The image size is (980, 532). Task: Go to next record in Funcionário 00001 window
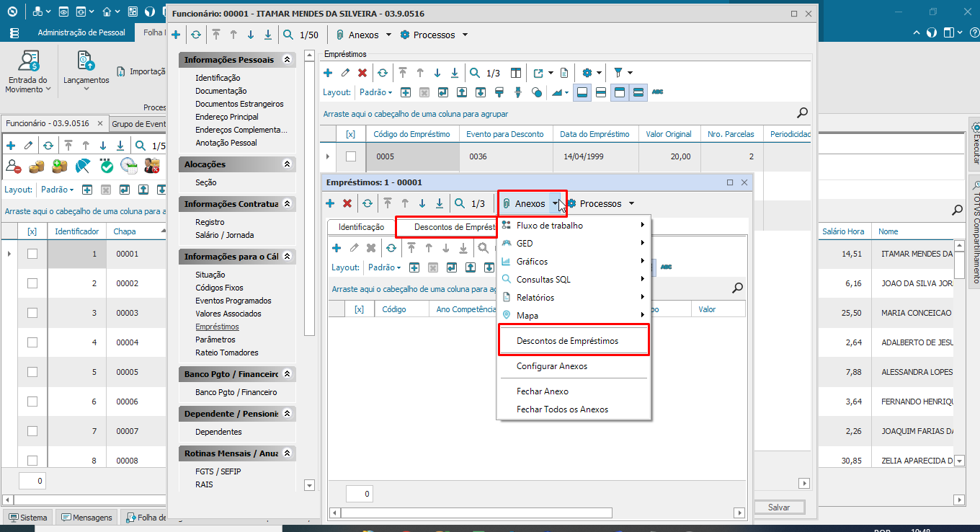point(251,35)
